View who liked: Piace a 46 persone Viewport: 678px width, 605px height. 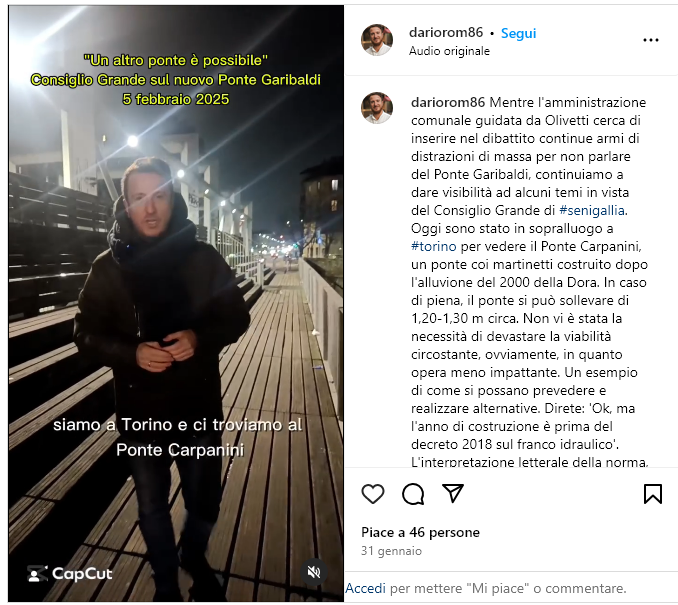click(420, 532)
